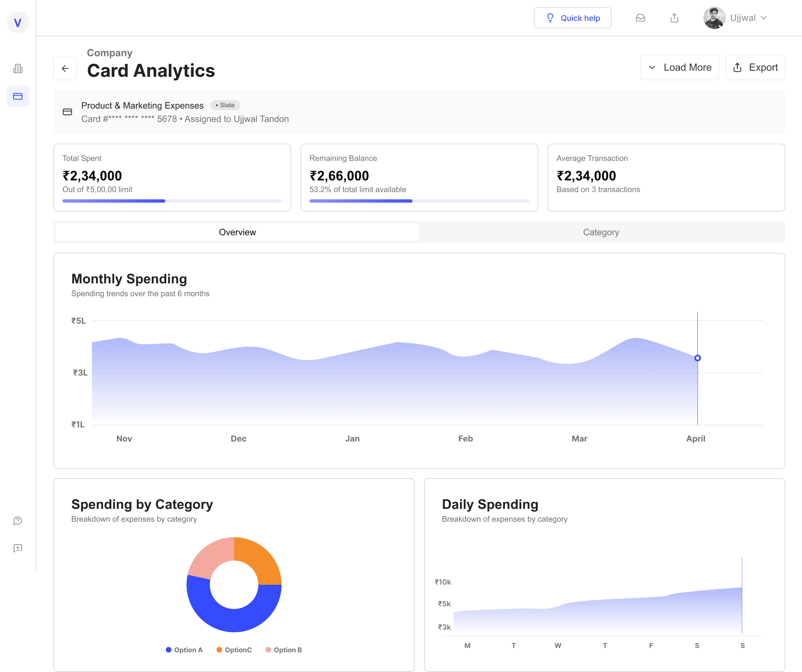The image size is (802, 672).
Task: Click the V logo icon in sidebar
Action: (18, 23)
